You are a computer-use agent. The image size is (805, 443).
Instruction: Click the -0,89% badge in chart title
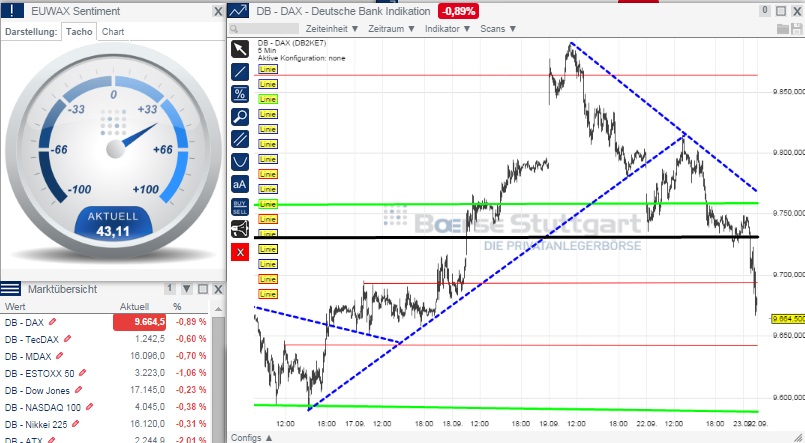(x=458, y=11)
